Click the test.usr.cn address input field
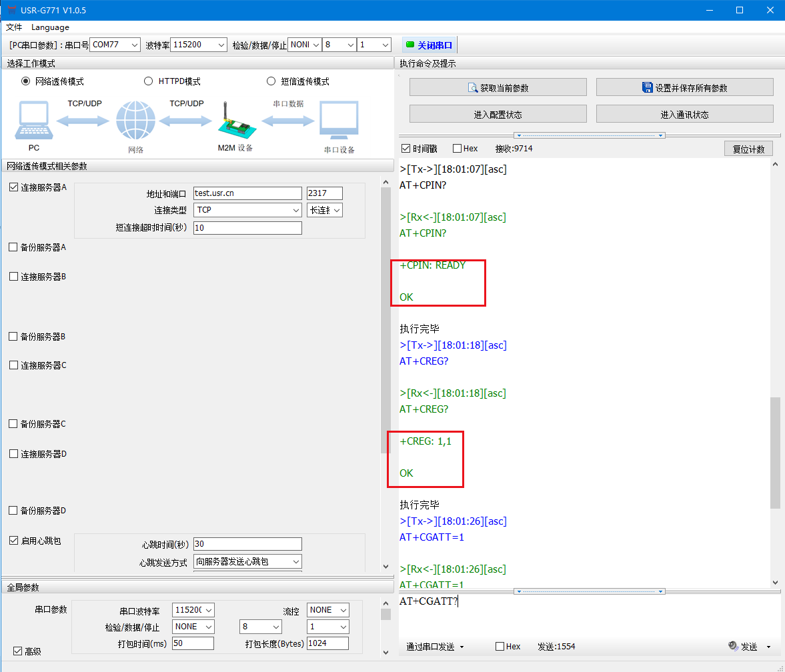This screenshot has width=785, height=672. point(247,193)
